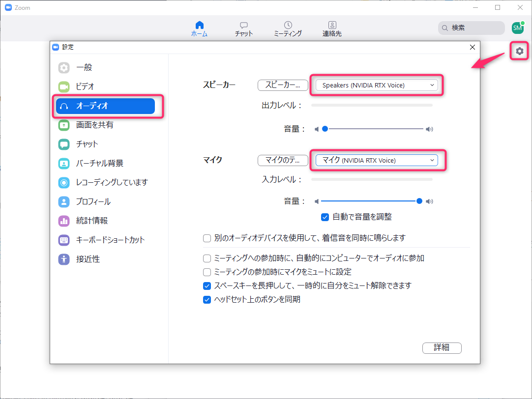This screenshot has height=399, width=532.
Task: Click the SM profile avatar
Action: tap(517, 28)
